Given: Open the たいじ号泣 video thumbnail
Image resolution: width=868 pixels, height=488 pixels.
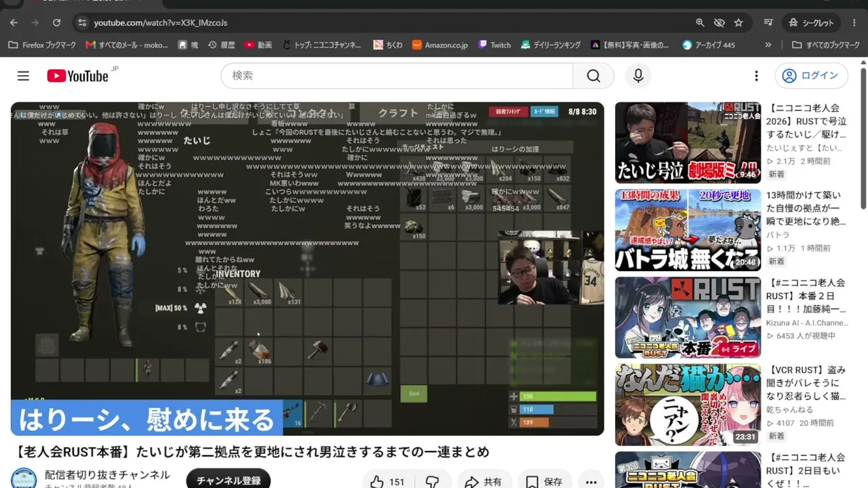Looking at the screenshot, I should pos(688,143).
